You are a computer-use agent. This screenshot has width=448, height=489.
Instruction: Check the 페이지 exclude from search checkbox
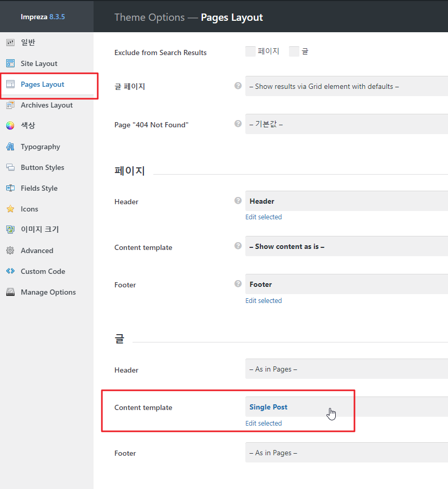(251, 51)
